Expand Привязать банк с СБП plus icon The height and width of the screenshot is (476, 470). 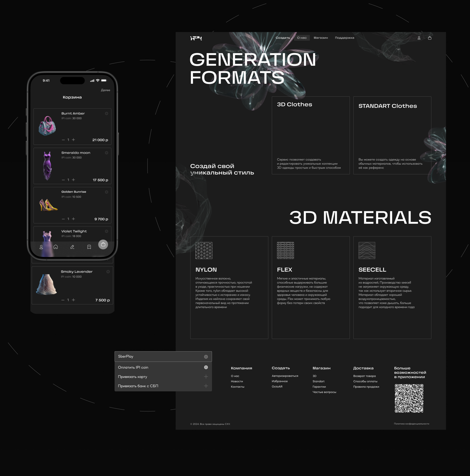(206, 386)
